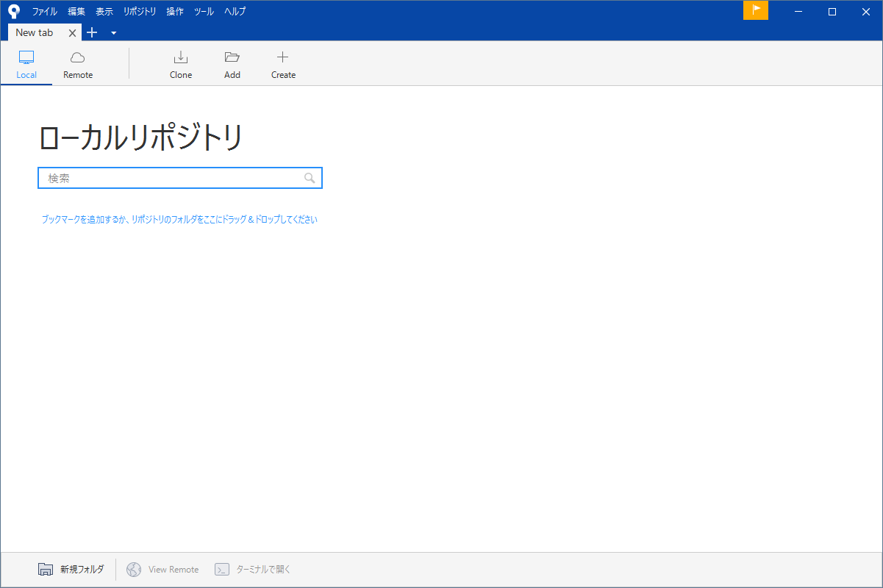Minimize the Sourcetree window
Image resolution: width=883 pixels, height=588 pixels.
[x=798, y=11]
